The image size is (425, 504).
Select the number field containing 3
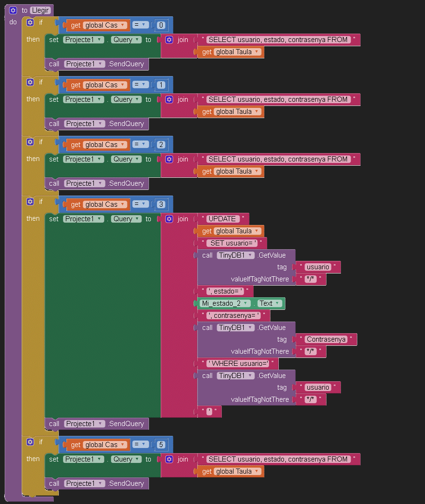[x=161, y=204]
